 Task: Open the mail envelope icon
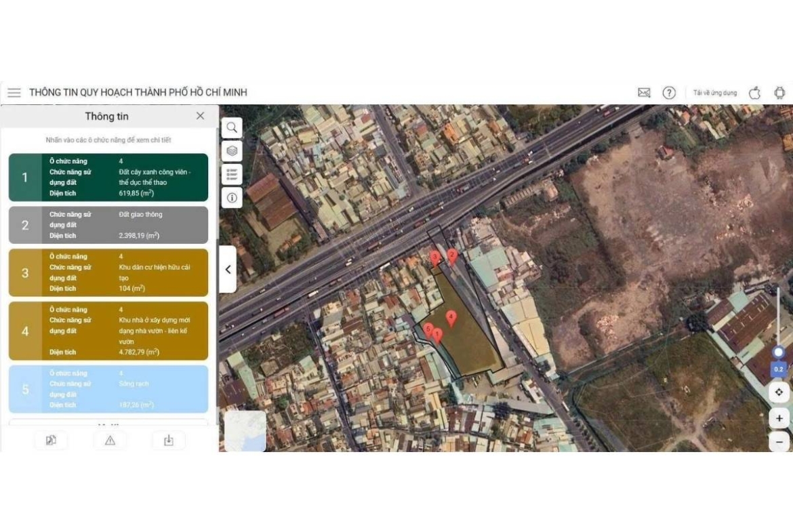(x=644, y=93)
